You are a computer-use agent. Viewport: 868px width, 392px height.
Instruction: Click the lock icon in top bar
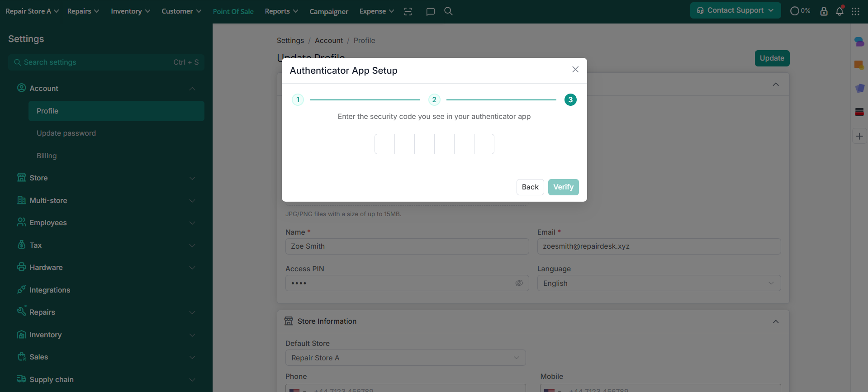[x=824, y=11]
